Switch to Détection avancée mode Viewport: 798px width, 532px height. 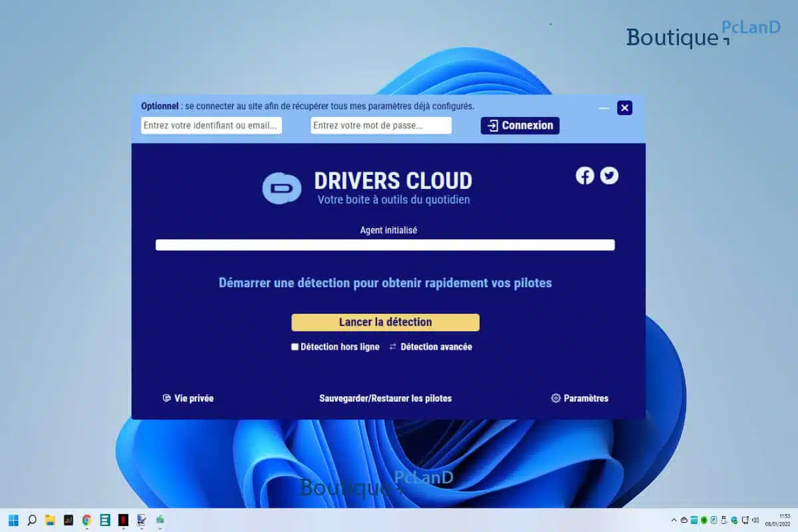[x=431, y=346]
